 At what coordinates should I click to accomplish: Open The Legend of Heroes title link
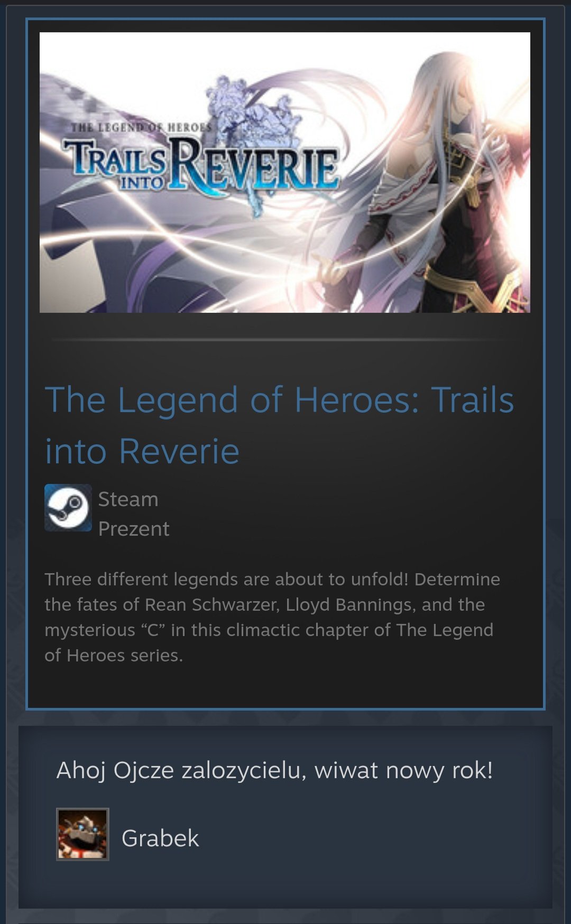pos(279,425)
